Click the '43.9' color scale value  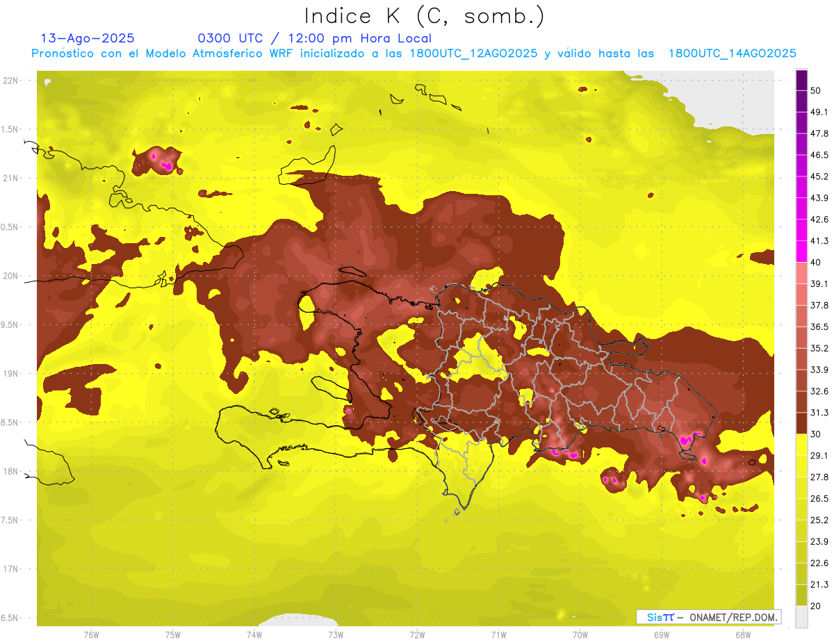pyautogui.click(x=819, y=198)
